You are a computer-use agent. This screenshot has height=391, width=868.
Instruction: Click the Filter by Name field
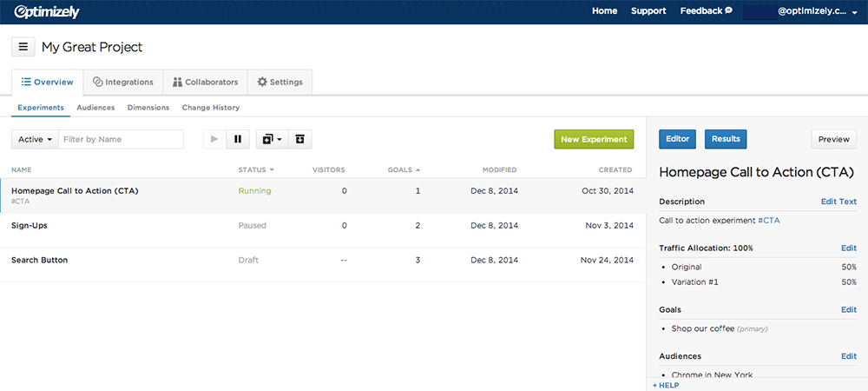[121, 139]
